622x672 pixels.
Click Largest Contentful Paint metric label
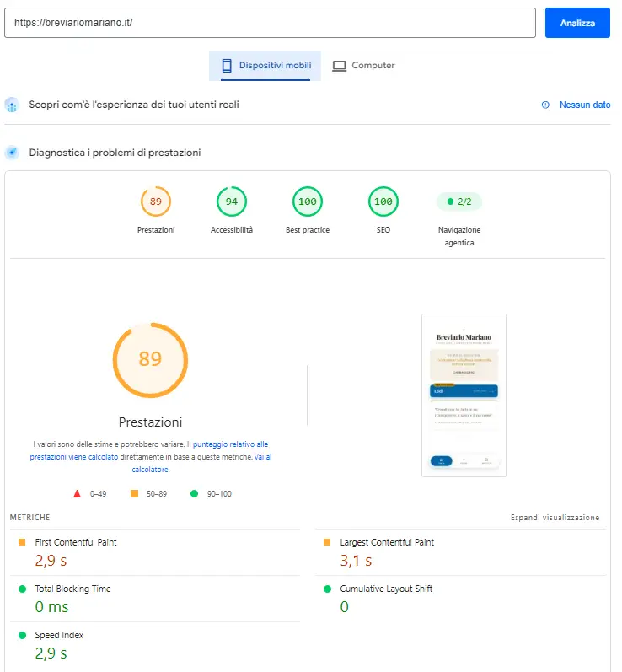pos(387,542)
